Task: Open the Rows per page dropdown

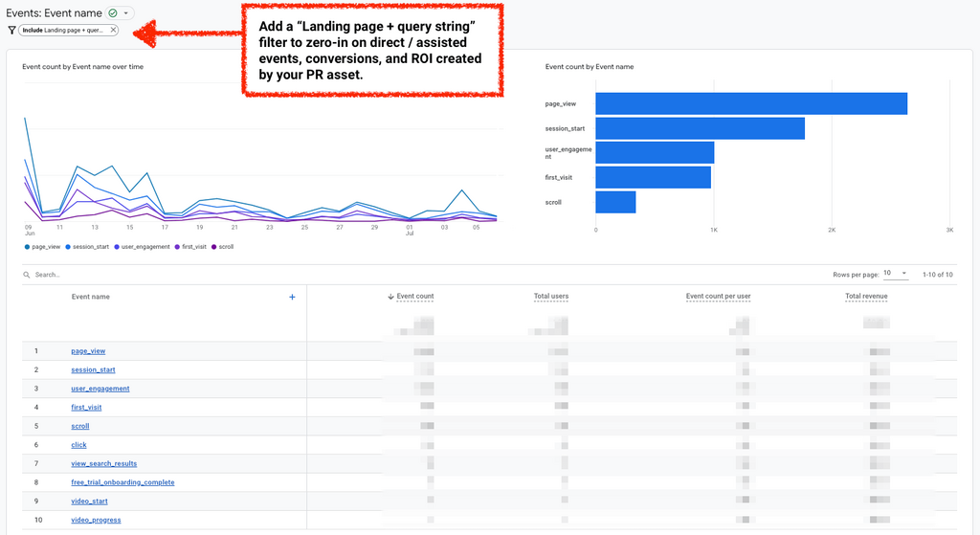Action: tap(895, 274)
